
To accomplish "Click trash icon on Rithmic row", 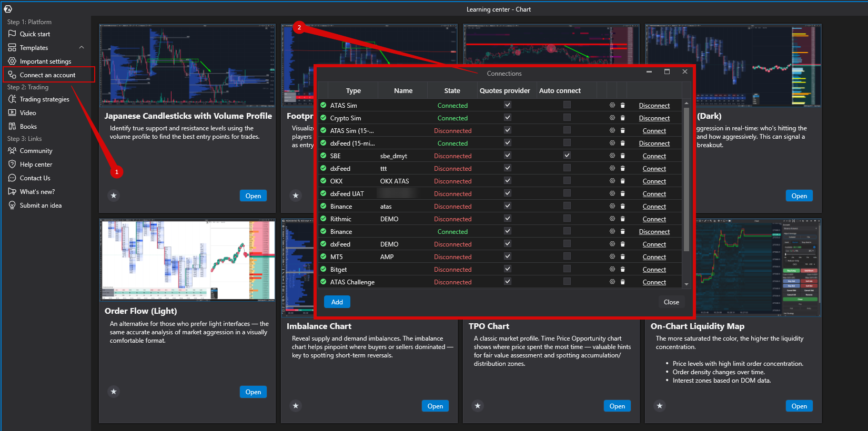I will 623,219.
